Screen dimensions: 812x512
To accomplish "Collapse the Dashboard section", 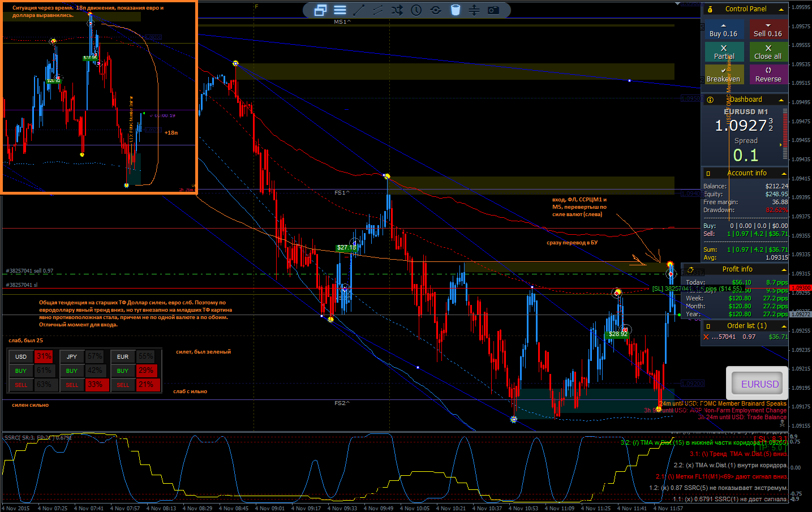I will tap(782, 100).
